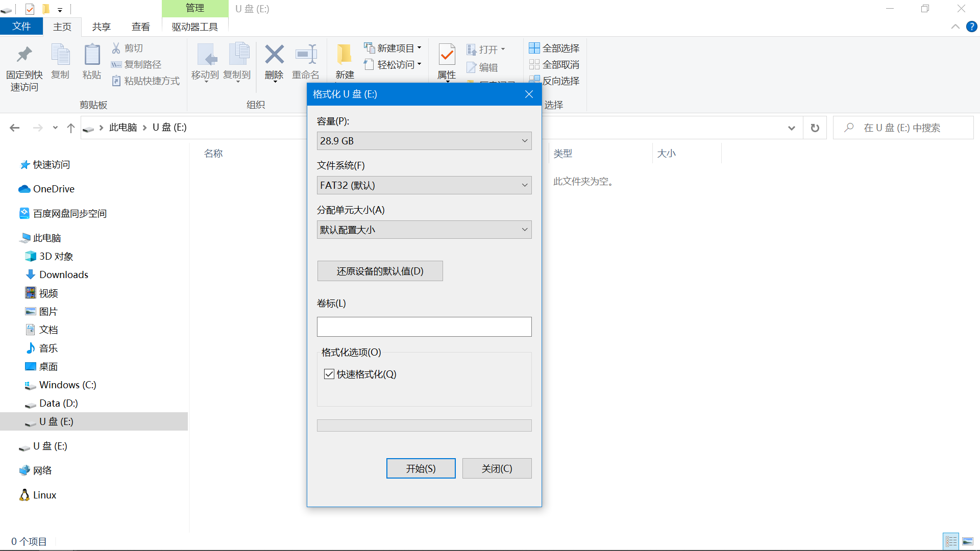Click Restore device defaults (还原设备的默认值) button
The height and width of the screenshot is (551, 980).
(380, 271)
